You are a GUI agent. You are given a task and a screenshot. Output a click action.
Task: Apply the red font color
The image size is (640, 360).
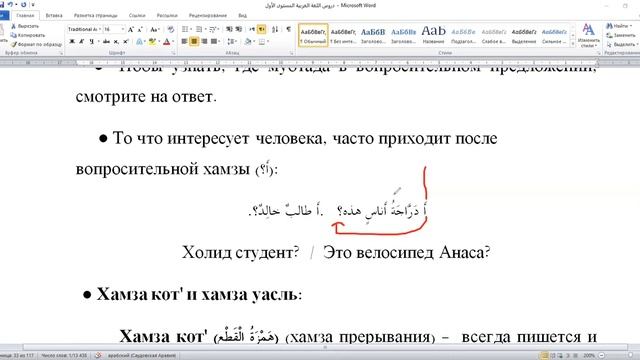point(167,41)
